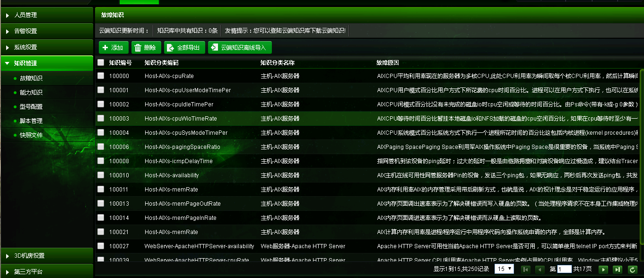Click the 知识库中共有知识：0条 status text
This screenshot has width=644, height=278.
pyautogui.click(x=187, y=31)
